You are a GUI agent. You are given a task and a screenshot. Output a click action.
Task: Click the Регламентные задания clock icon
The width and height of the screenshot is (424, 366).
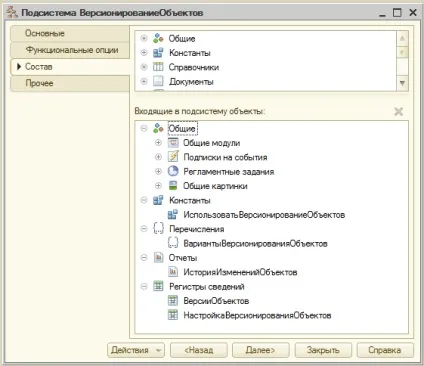(x=173, y=171)
